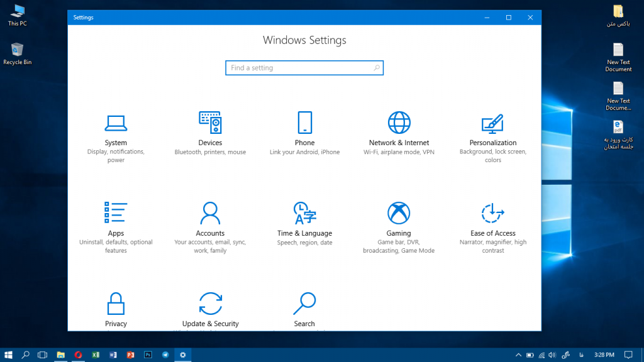Click "Background, lock screen, colors" text
This screenshot has height=362, width=644.
coord(493,156)
